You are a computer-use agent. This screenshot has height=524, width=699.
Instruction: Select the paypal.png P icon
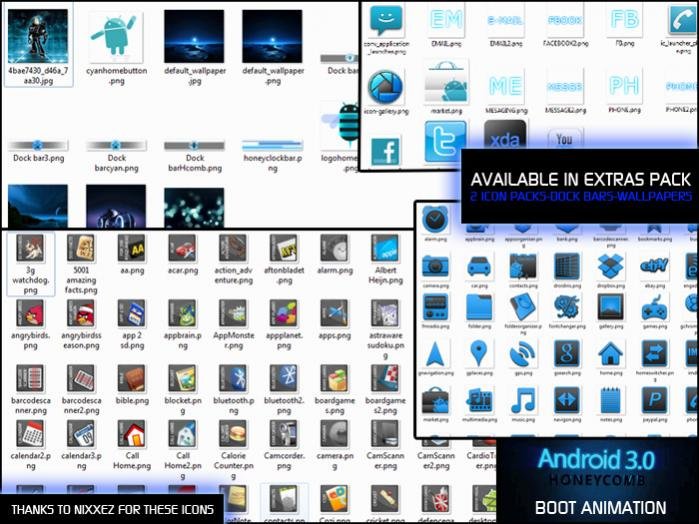[x=654, y=400]
